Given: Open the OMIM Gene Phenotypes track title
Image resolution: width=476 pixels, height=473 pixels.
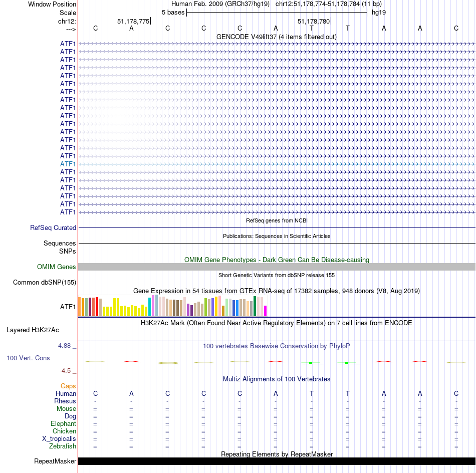Looking at the screenshot, I should (x=277, y=260).
